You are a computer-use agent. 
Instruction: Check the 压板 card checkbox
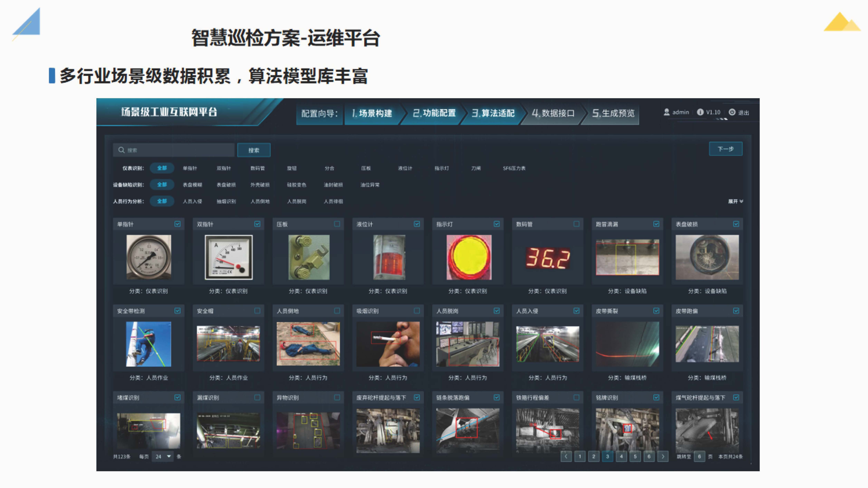pyautogui.click(x=337, y=224)
